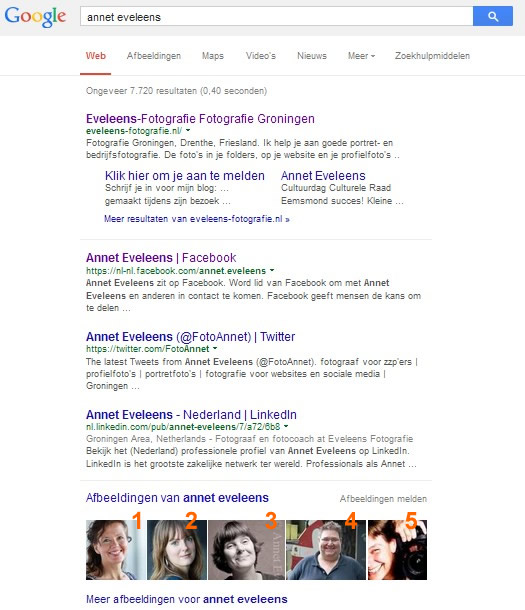Screen dimensions: 525x610
Task: Open image thumbnail numbered 5 with camera
Action: pos(397,550)
